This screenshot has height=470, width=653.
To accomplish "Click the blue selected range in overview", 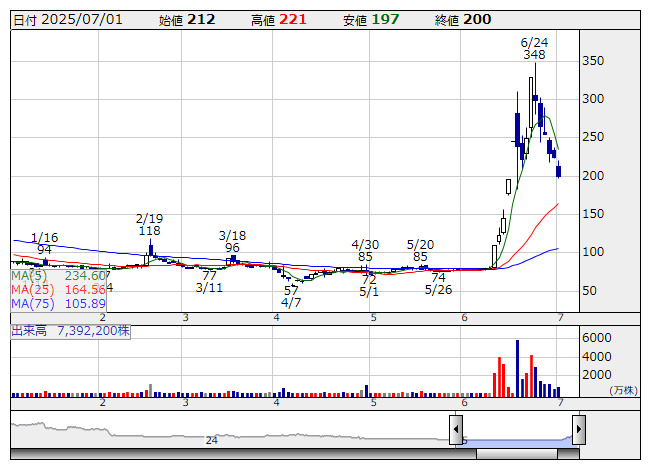I will click(x=517, y=440).
